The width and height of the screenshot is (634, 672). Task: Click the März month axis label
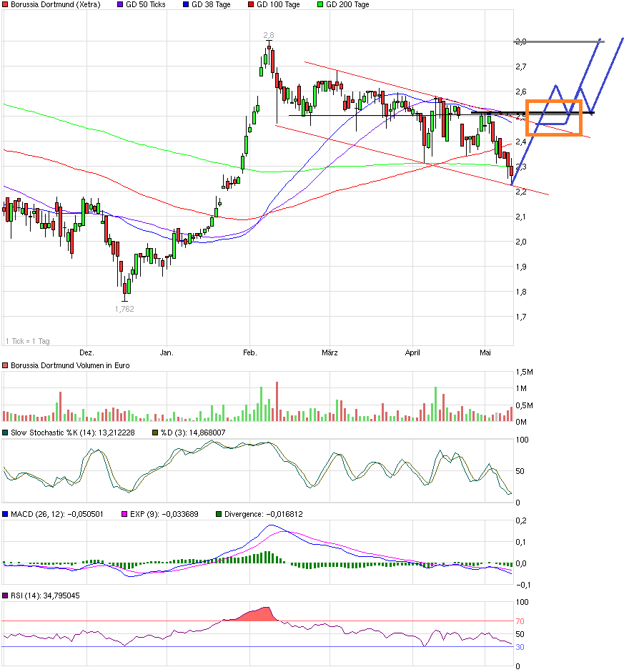point(330,352)
